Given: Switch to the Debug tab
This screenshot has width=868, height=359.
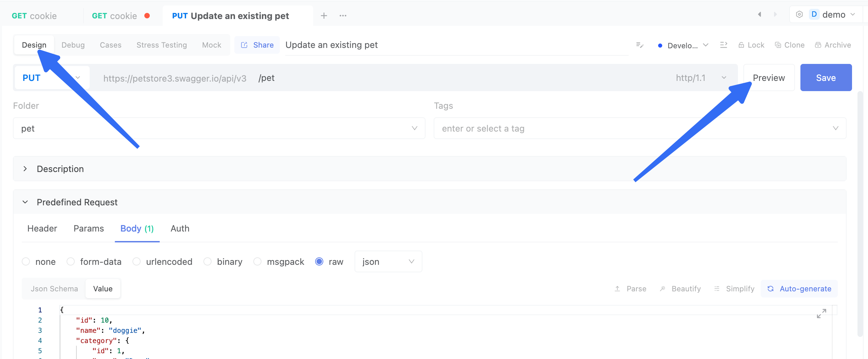Looking at the screenshot, I should (x=73, y=45).
